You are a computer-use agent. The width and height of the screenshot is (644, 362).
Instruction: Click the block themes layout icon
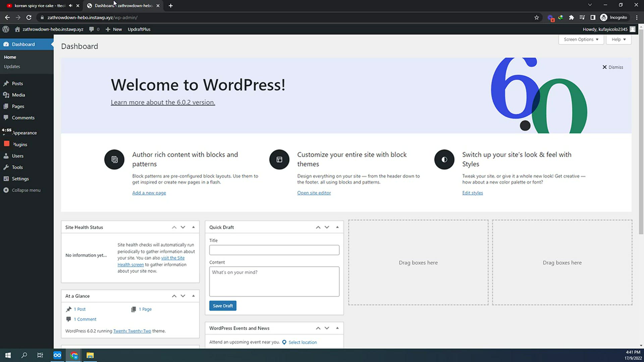coord(279,160)
